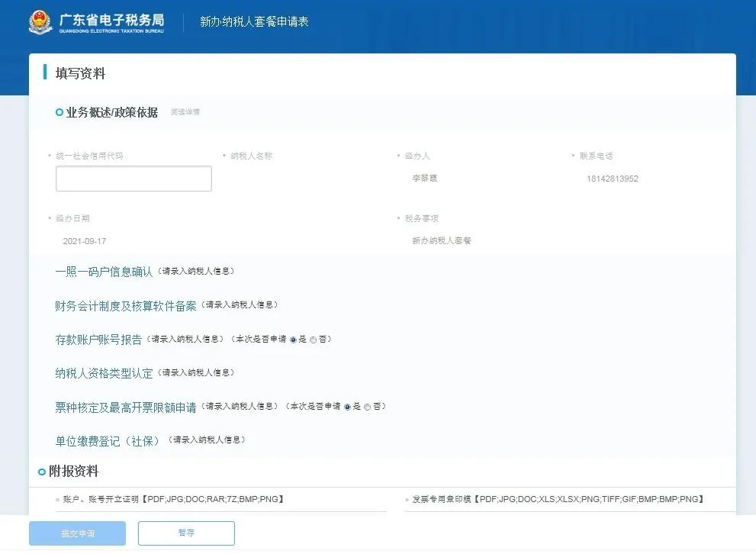Select 是 for 存款账户账号报告 application
The image size is (756, 554).
pos(293,340)
